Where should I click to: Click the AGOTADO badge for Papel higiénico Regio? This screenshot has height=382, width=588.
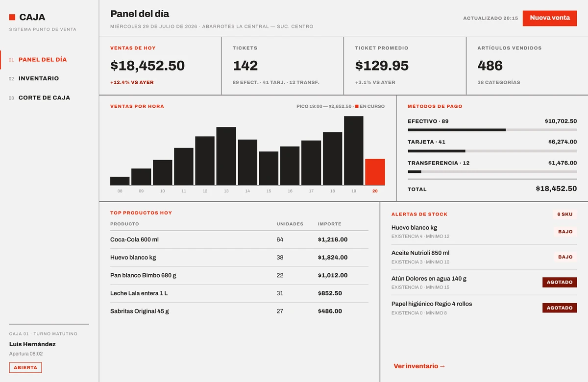(560, 308)
